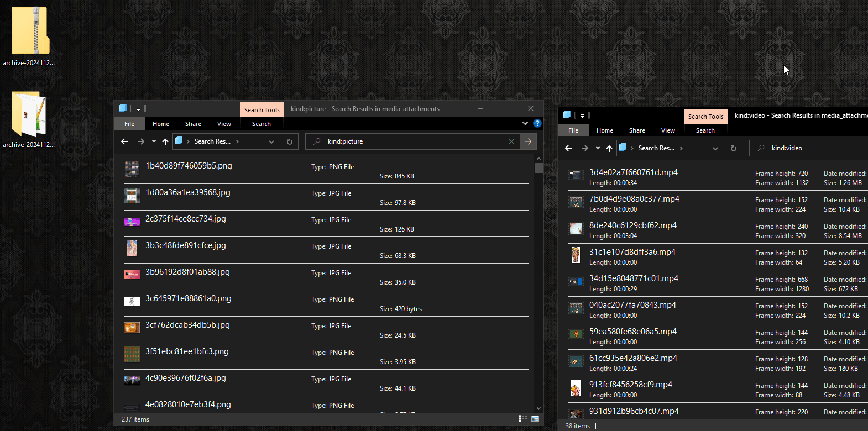The height and width of the screenshot is (431, 868).
Task: Switch to details view in the status bar
Action: (522, 419)
